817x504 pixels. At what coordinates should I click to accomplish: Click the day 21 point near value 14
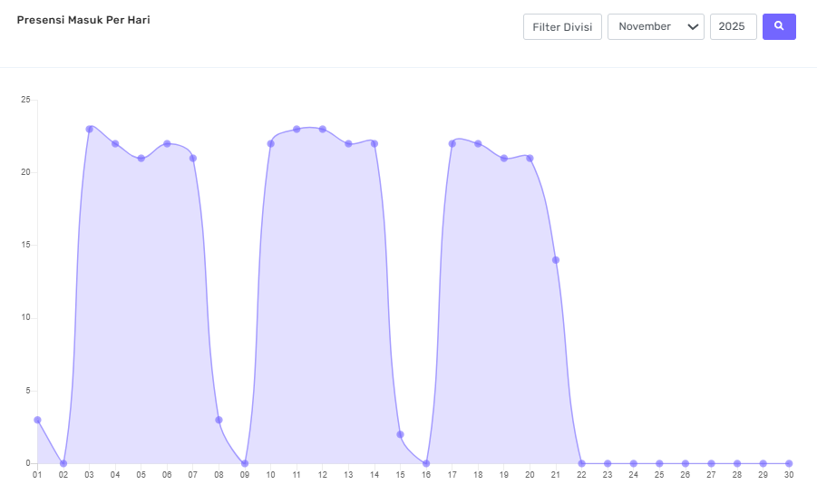[x=556, y=260]
